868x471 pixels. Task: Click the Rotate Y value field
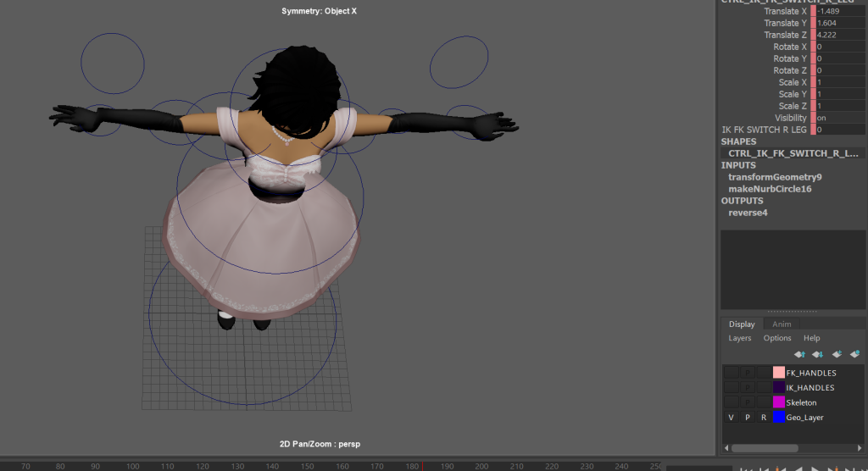tap(840, 58)
